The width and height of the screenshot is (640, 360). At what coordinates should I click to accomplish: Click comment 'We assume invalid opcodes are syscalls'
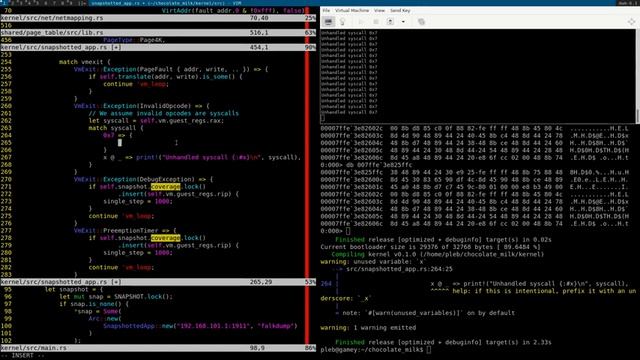pyautogui.click(x=163, y=113)
